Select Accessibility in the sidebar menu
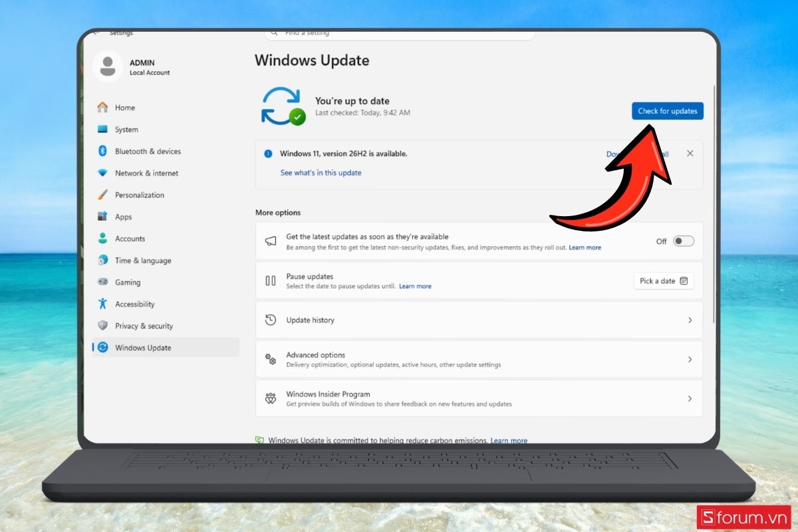 pos(166,304)
